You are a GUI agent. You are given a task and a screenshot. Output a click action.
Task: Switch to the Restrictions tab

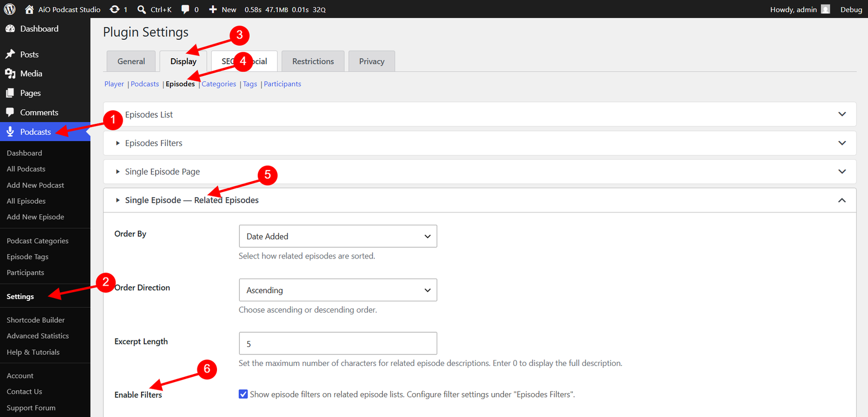coord(313,61)
